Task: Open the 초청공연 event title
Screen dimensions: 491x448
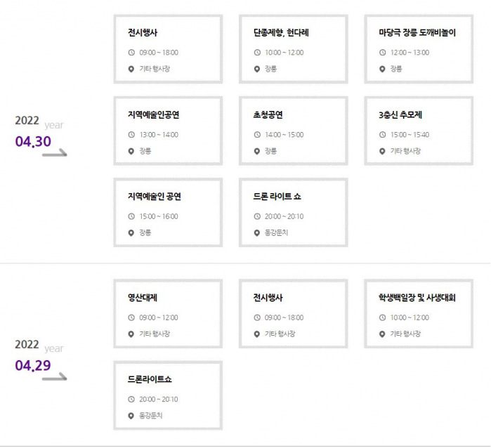Action: 268,114
